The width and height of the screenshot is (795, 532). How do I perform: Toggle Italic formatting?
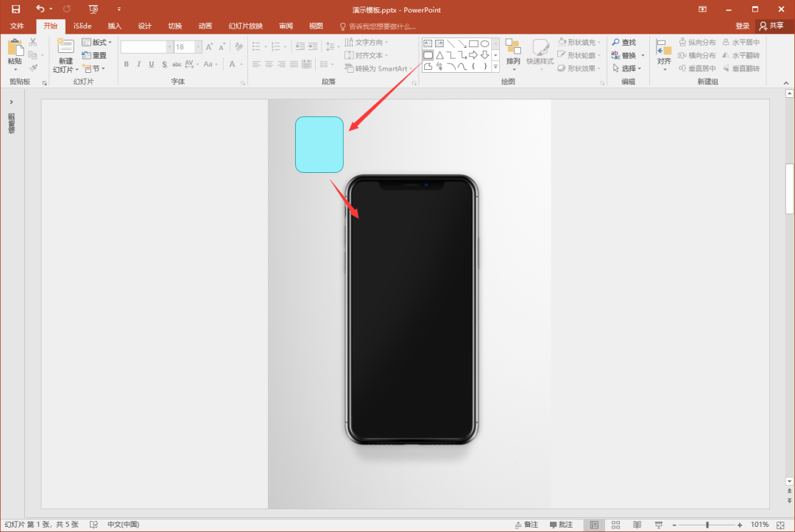pos(138,64)
